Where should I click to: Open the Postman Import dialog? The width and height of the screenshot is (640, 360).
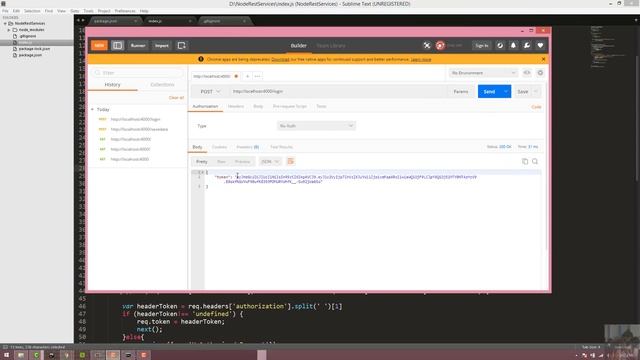pyautogui.click(x=162, y=45)
